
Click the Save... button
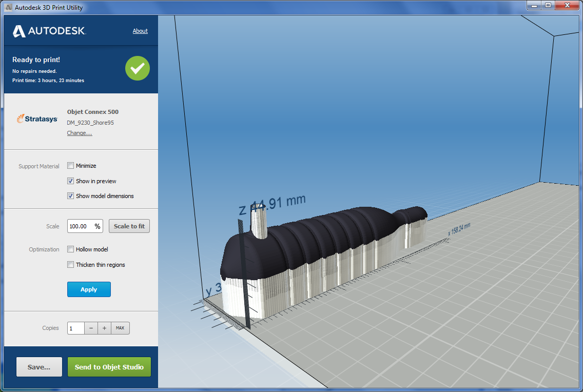click(x=39, y=366)
